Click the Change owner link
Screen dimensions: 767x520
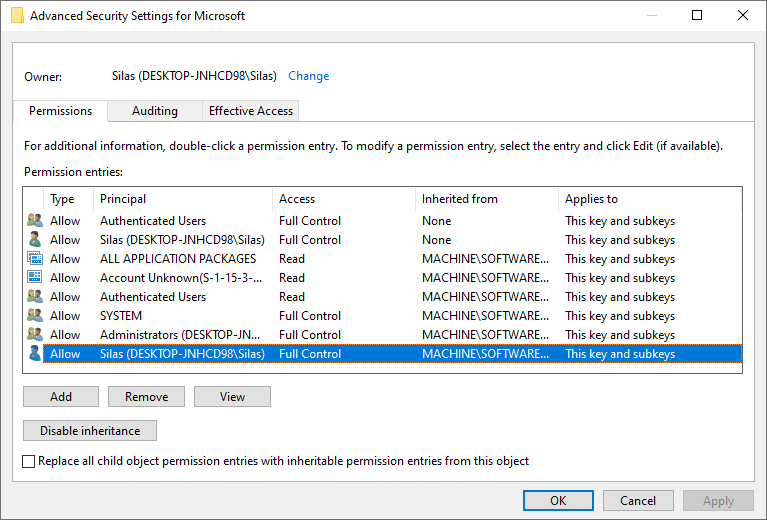click(309, 76)
